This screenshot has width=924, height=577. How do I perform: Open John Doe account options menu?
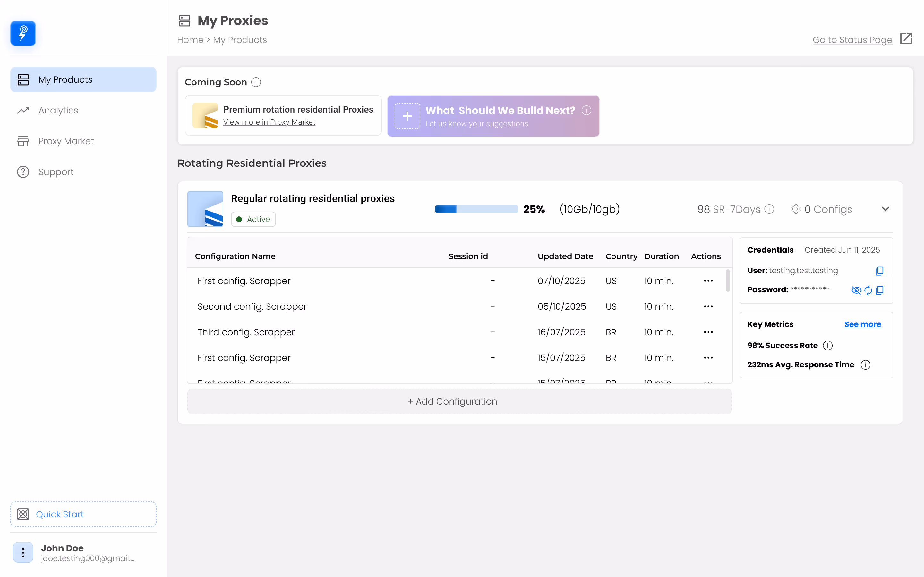(x=23, y=552)
